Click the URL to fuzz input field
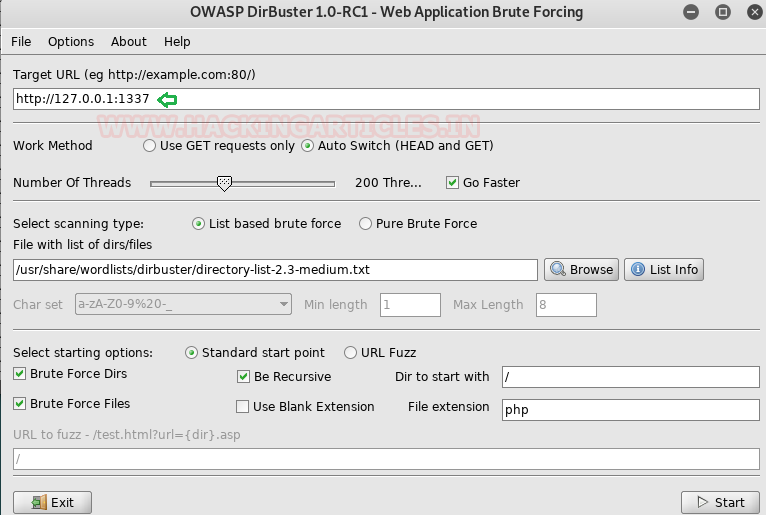The height and width of the screenshot is (515, 766). [x=386, y=459]
